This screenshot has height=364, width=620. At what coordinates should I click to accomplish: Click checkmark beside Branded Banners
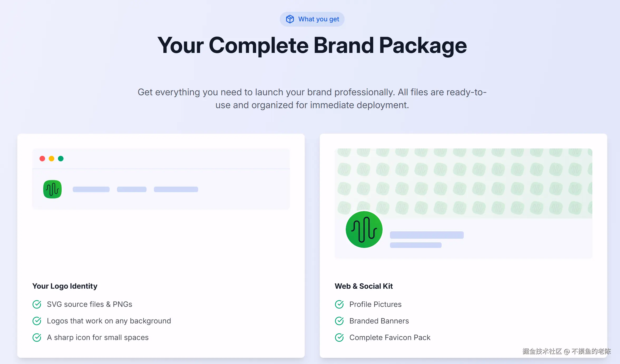pyautogui.click(x=339, y=321)
